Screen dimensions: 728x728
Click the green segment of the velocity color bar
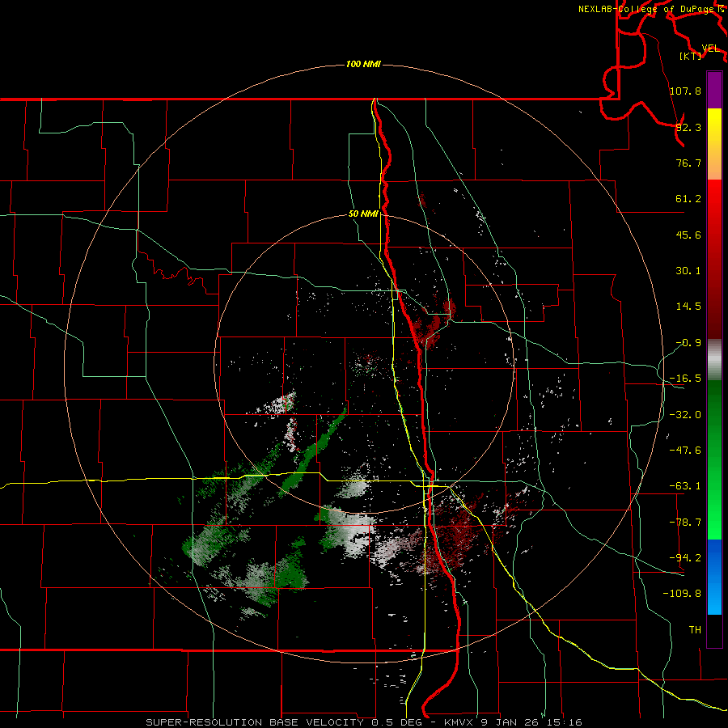point(714,459)
